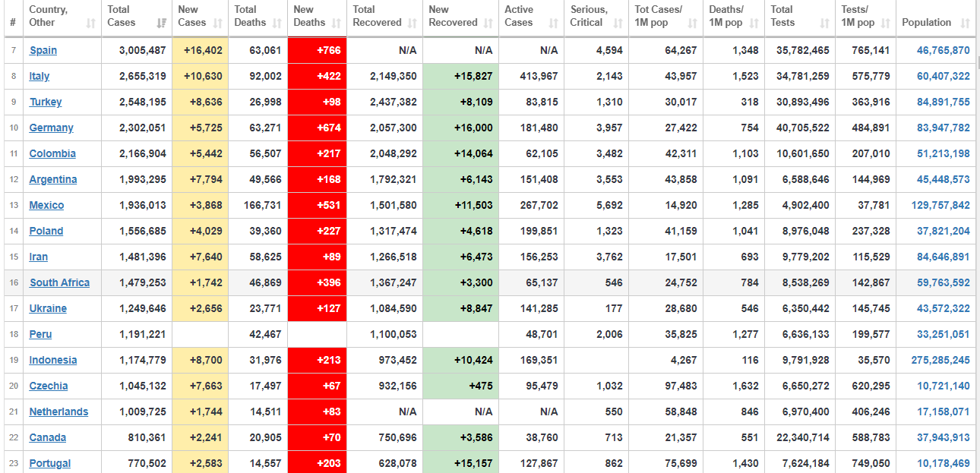Open the Canada country link
This screenshot has height=473, width=980.
48,437
